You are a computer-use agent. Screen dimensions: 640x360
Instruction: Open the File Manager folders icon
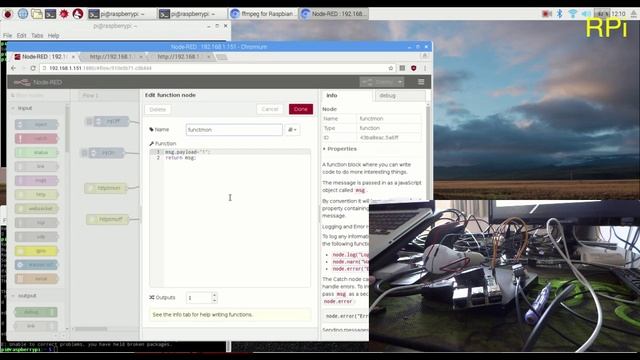coord(37,14)
